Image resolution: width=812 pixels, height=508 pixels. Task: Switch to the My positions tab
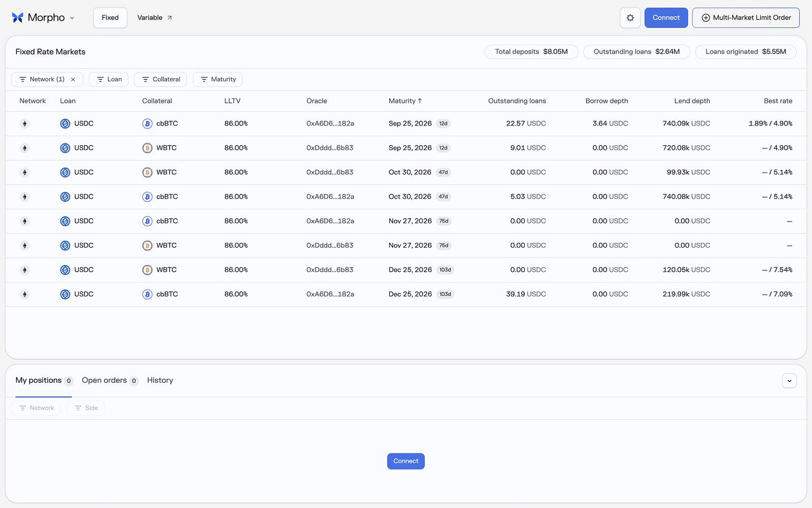(43, 381)
